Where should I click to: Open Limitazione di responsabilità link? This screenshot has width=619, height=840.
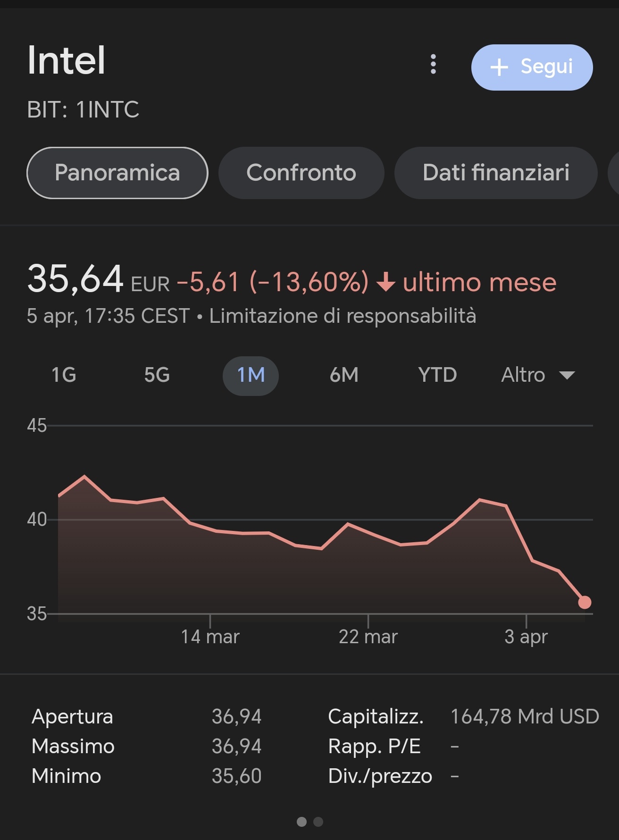tap(343, 316)
